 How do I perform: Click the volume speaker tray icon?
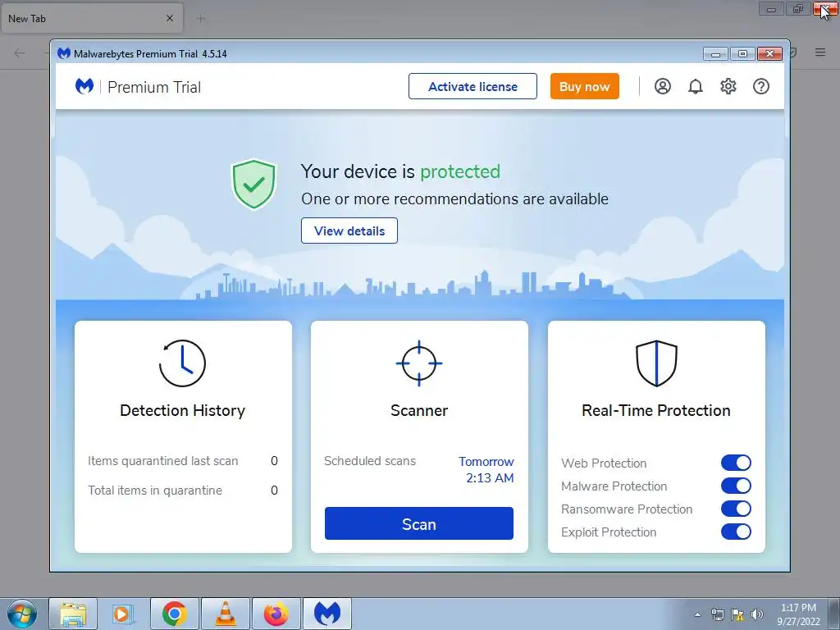756,614
